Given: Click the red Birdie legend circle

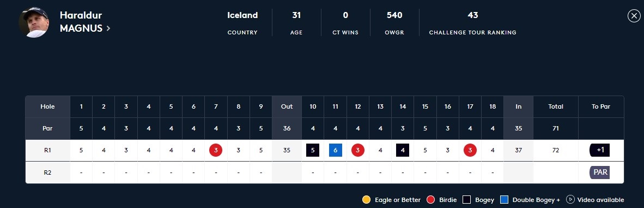Looking at the screenshot, I should [430, 200].
